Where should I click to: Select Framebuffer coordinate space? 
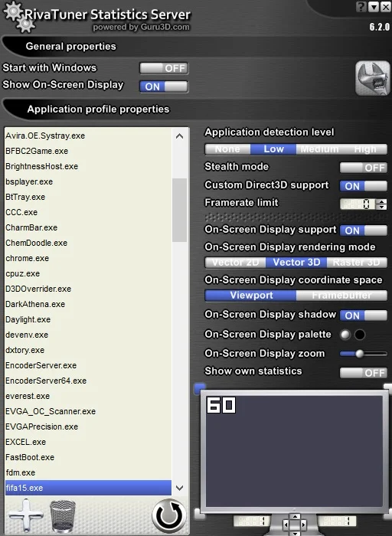[341, 296]
